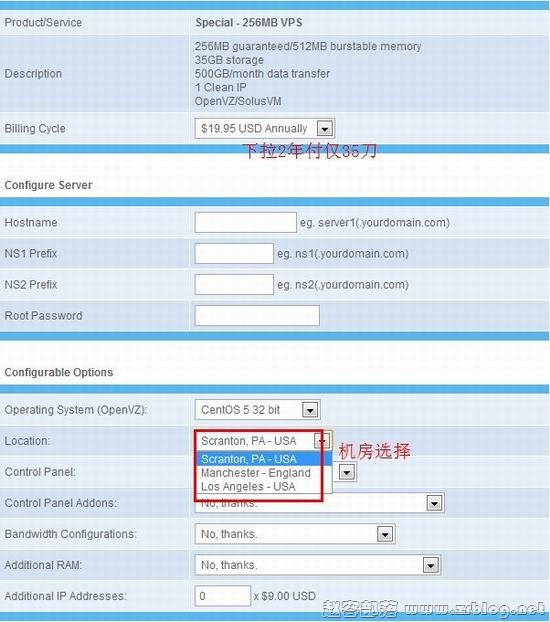The width and height of the screenshot is (550, 622).
Task: Select the Bandwidth Configurations No, thanks box
Action: pyautogui.click(x=295, y=534)
